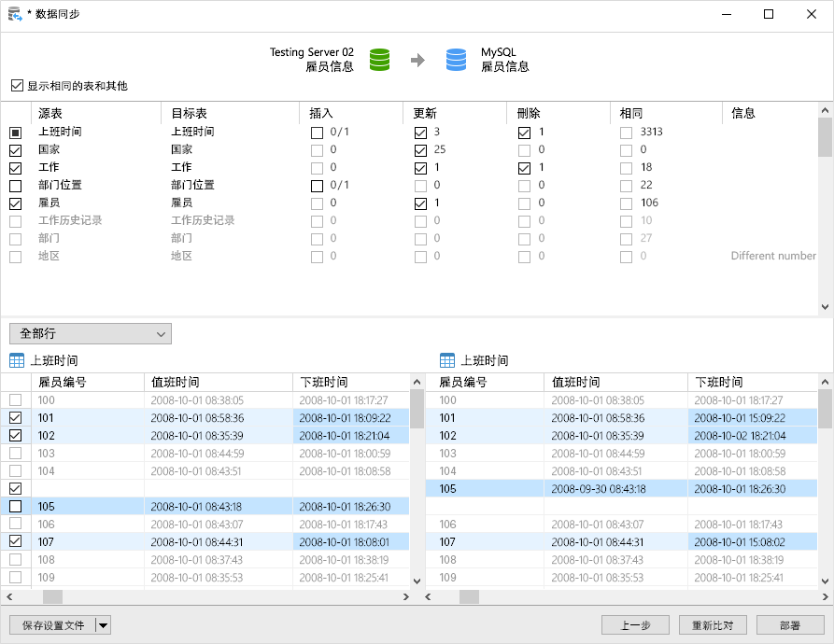Uncheck the 国家 source table checkbox
834x644 pixels.
pos(15,149)
